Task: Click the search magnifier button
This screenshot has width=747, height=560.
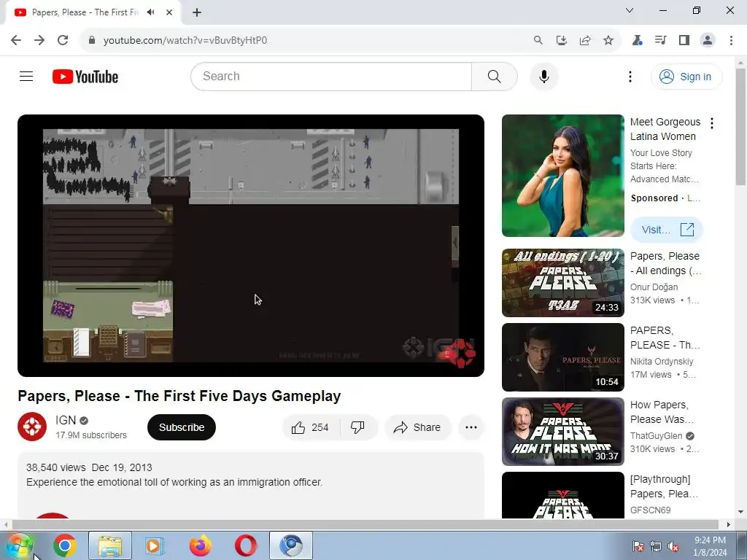Action: (494, 76)
